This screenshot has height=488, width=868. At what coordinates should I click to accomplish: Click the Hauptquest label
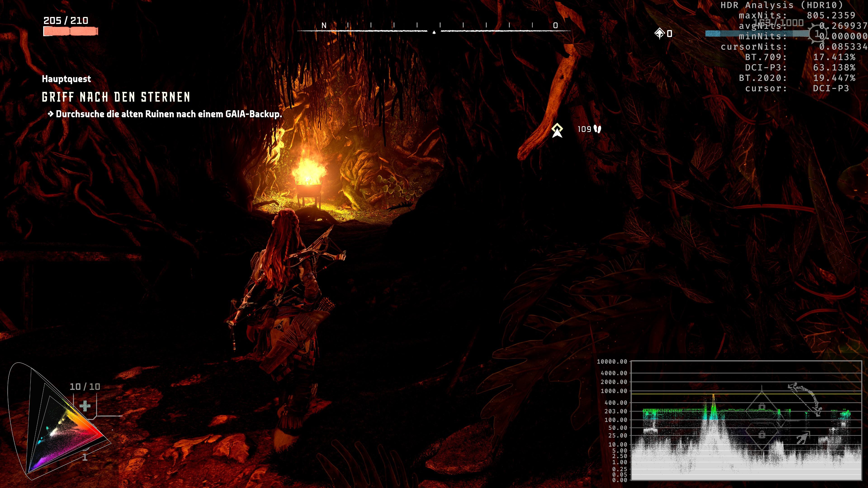tap(66, 79)
